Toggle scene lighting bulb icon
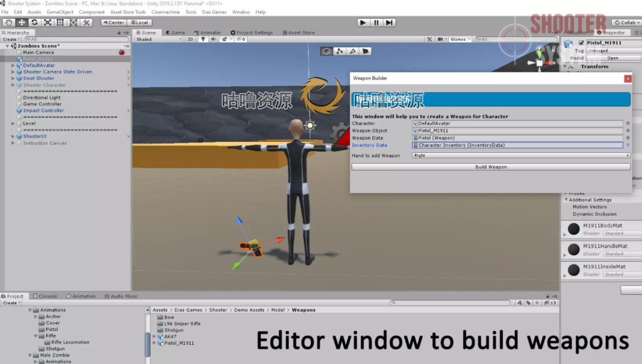The width and height of the screenshot is (642, 364). coord(202,39)
